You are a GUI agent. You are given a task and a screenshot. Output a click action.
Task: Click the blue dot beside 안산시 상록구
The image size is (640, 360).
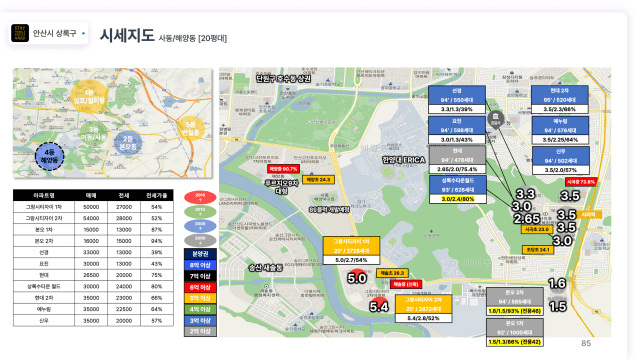point(84,33)
